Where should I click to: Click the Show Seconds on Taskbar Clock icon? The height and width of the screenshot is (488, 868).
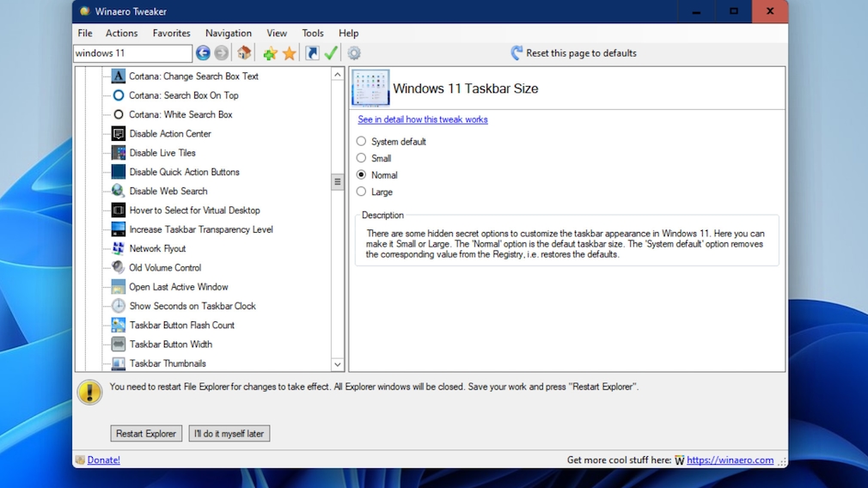(118, 306)
